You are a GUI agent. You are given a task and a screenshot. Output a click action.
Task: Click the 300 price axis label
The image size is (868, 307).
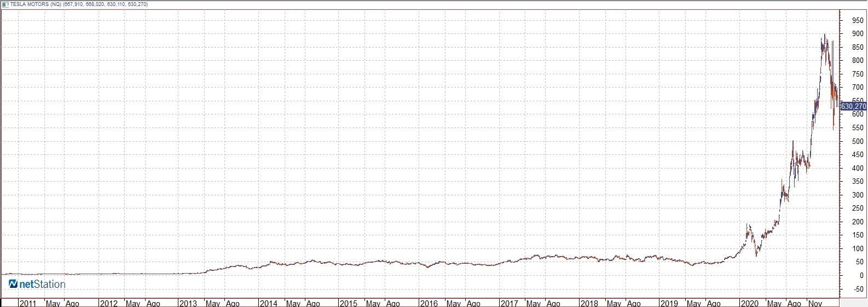coord(859,195)
